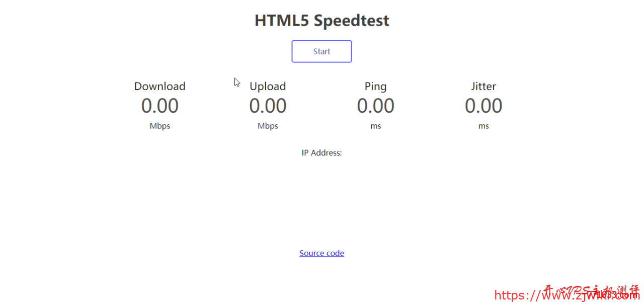Click the ms unit under Jitter

click(484, 126)
